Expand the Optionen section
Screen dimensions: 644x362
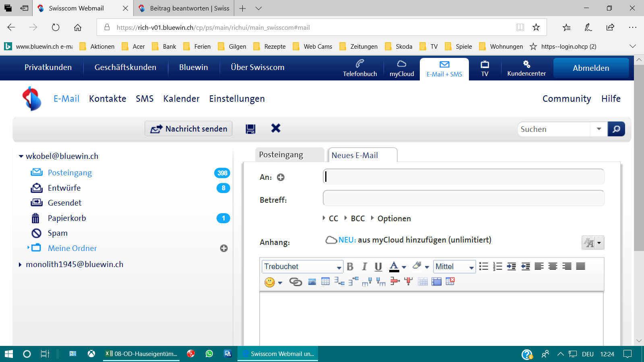(x=391, y=218)
